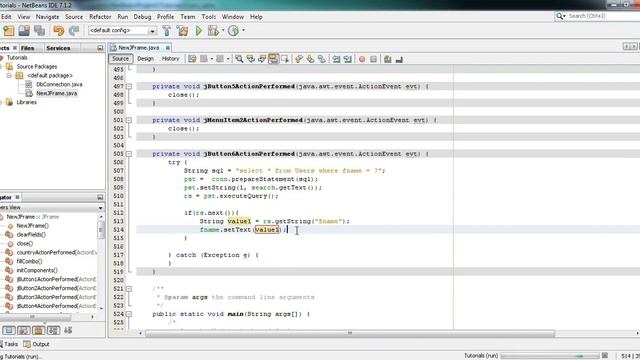Image resolution: width=640 pixels, height=360 pixels.
Task: Click Find Previous Occurrence editor icon
Action: (250, 59)
